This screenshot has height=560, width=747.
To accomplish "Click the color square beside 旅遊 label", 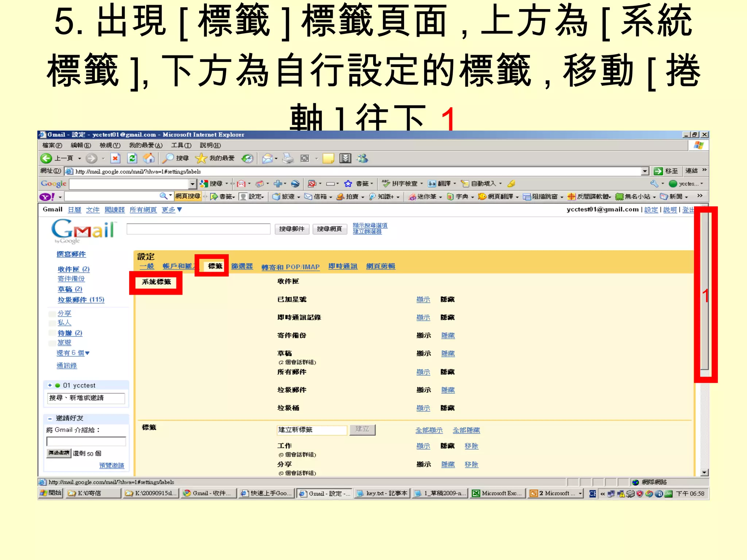I will point(52,343).
